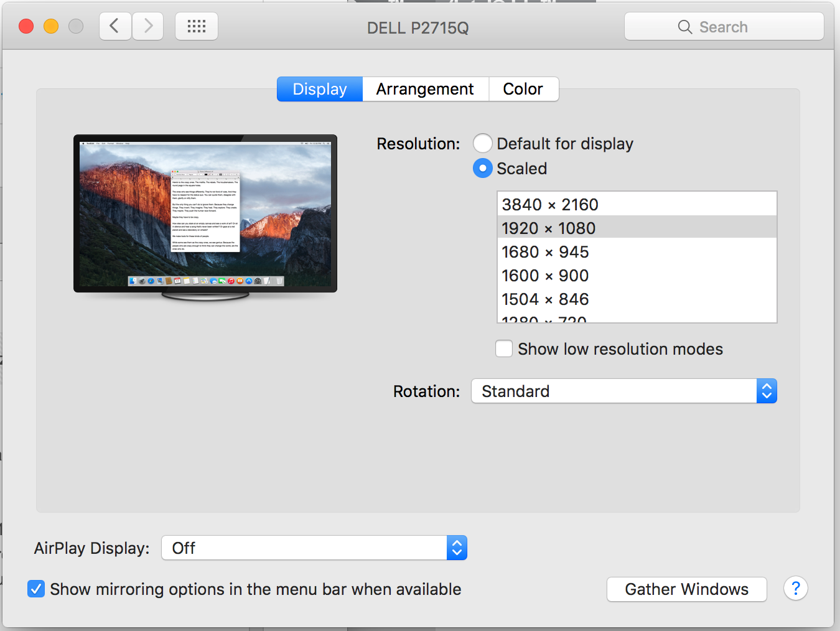
Task: Enable Show low resolution modes checkbox
Action: click(504, 348)
